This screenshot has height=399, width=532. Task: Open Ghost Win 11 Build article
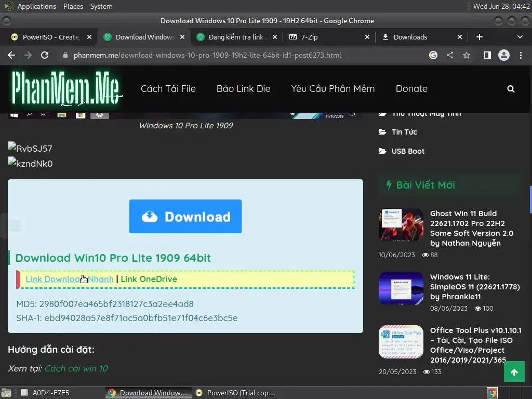pos(472,228)
